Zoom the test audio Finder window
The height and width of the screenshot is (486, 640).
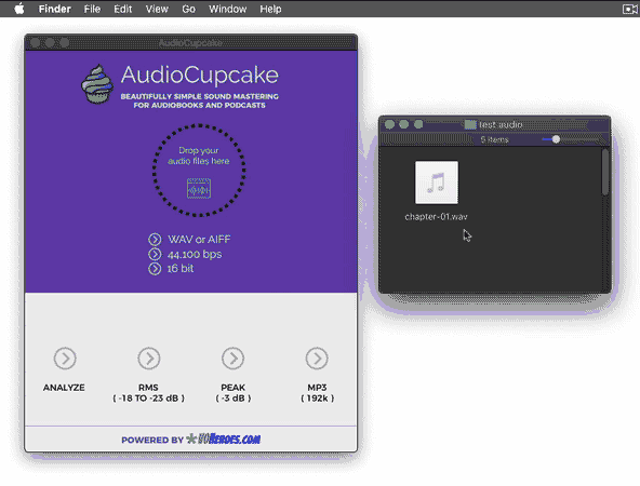(418, 124)
